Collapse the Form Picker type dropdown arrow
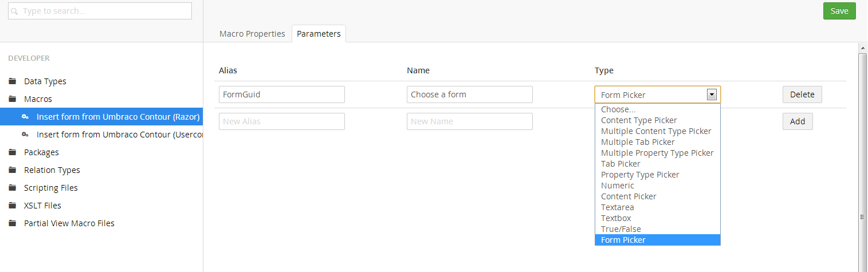Image resolution: width=868 pixels, height=272 pixels. click(x=712, y=94)
